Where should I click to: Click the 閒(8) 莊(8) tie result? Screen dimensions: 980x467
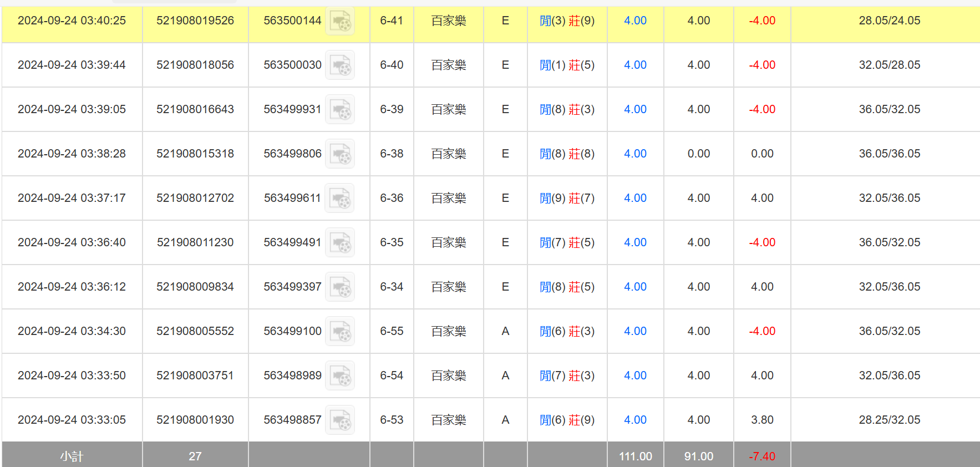point(567,154)
